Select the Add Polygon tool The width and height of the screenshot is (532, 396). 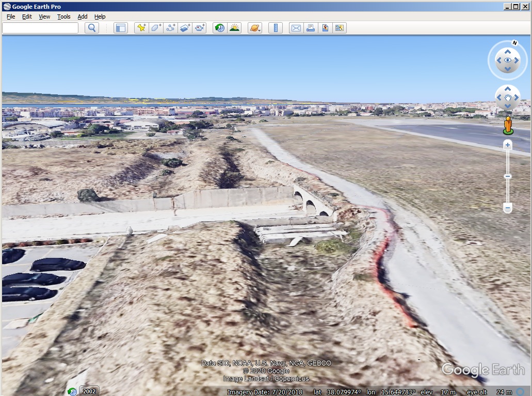click(x=155, y=28)
